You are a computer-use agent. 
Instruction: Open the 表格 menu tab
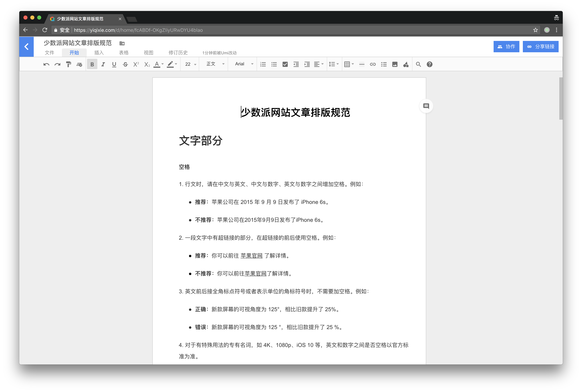123,52
